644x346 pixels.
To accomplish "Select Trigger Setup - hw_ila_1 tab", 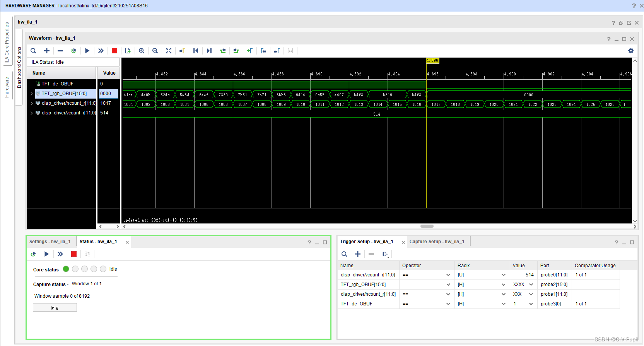I will 366,242.
